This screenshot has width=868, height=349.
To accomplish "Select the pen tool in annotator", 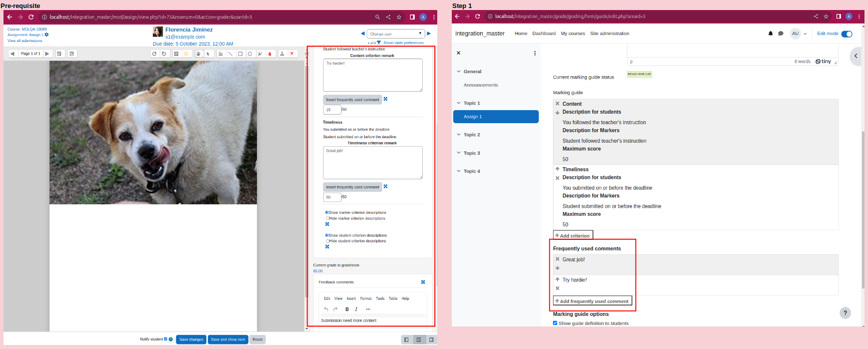I will (x=221, y=54).
